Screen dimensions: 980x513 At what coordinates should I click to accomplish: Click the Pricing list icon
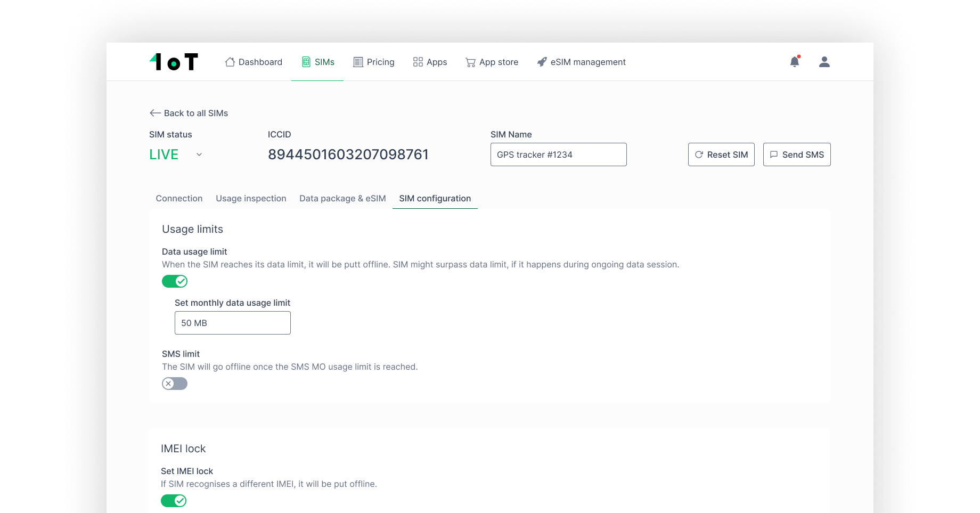pos(358,62)
